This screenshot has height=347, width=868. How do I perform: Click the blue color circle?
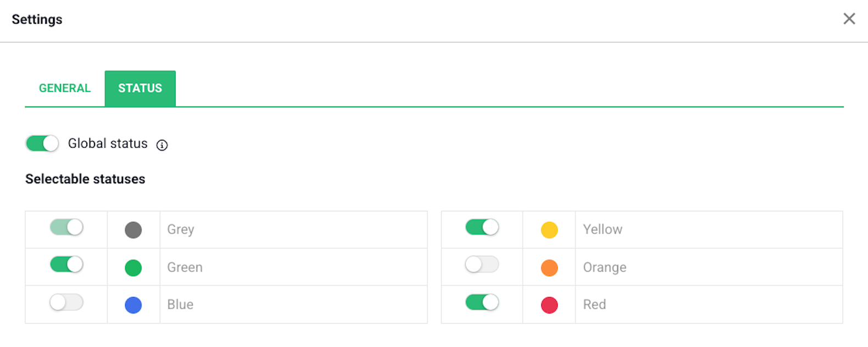click(133, 305)
